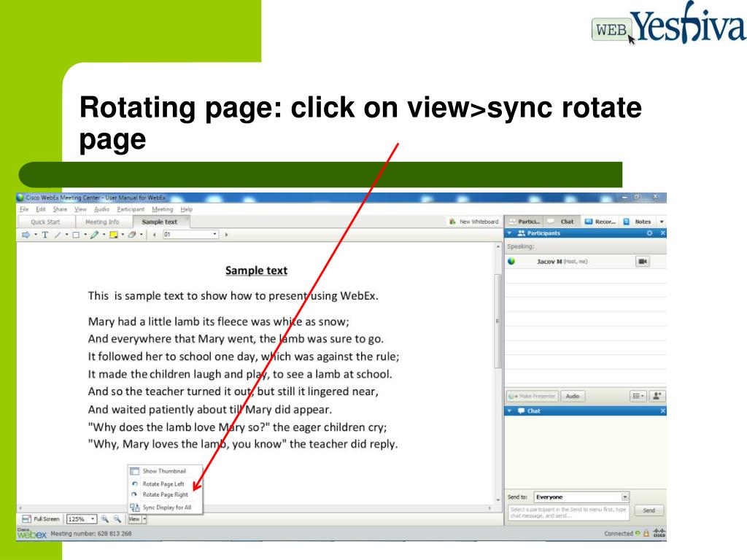The image size is (747, 560).
Task: Toggle the Chat panel button
Action: [561, 222]
